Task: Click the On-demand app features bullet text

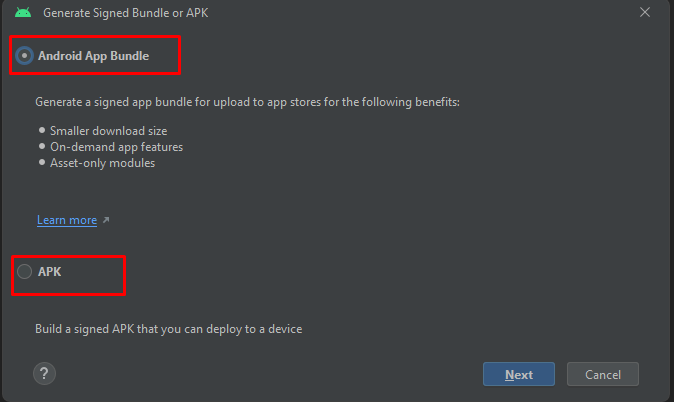Action: pos(116,147)
